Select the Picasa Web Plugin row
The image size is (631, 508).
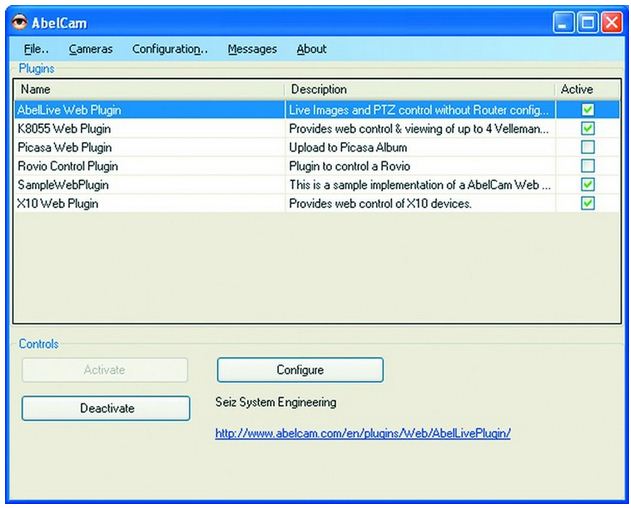pos(317,147)
